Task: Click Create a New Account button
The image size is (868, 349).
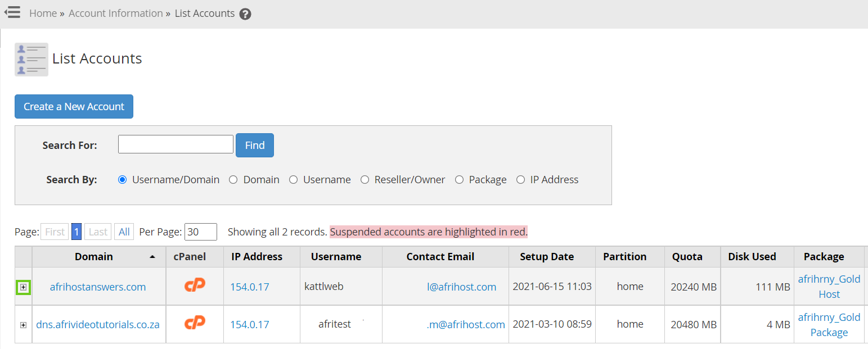Action: (74, 107)
